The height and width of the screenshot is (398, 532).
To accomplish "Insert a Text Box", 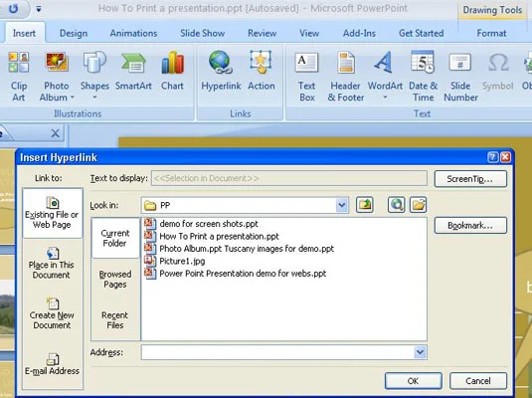I will pos(306,77).
